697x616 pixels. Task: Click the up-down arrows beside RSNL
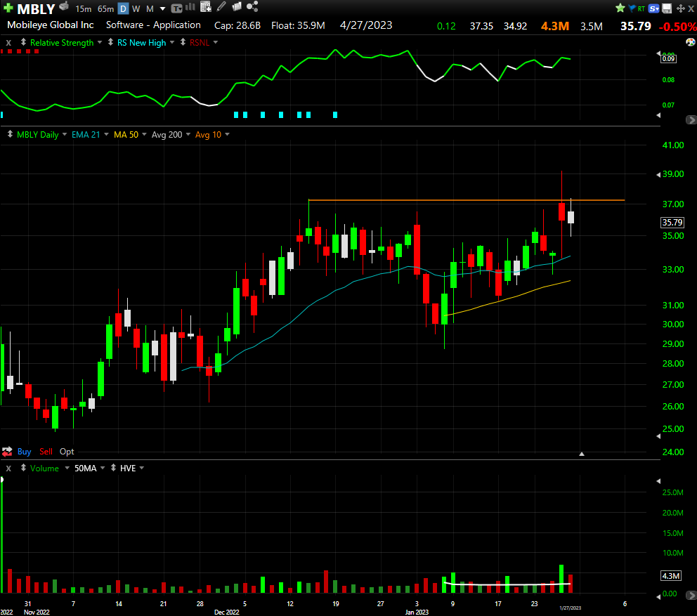(x=183, y=42)
